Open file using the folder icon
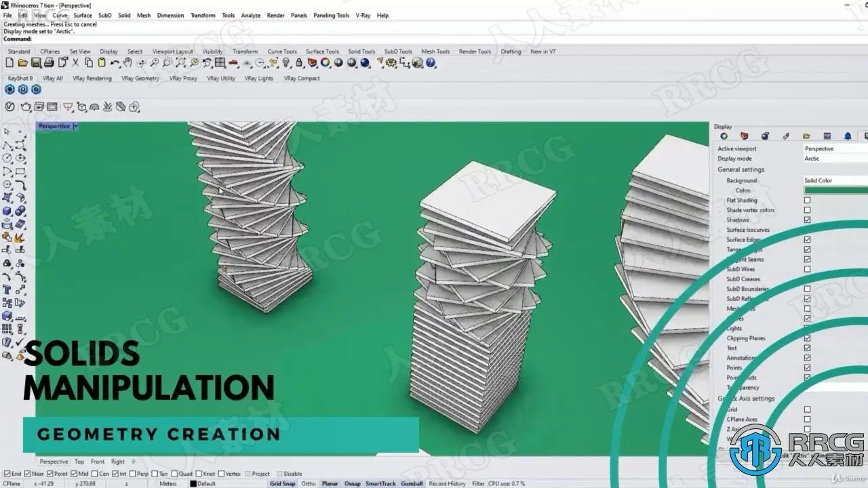 click(22, 63)
